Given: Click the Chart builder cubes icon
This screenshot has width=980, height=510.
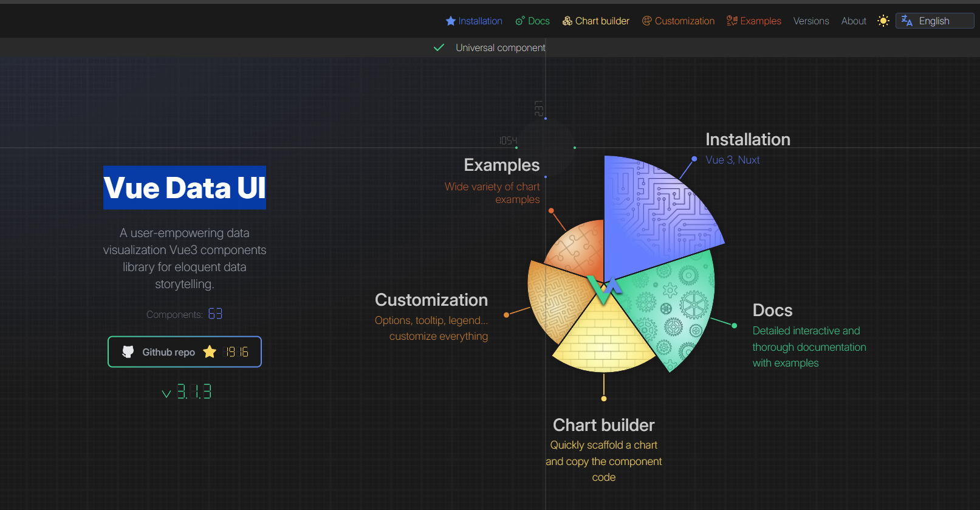Looking at the screenshot, I should point(567,21).
